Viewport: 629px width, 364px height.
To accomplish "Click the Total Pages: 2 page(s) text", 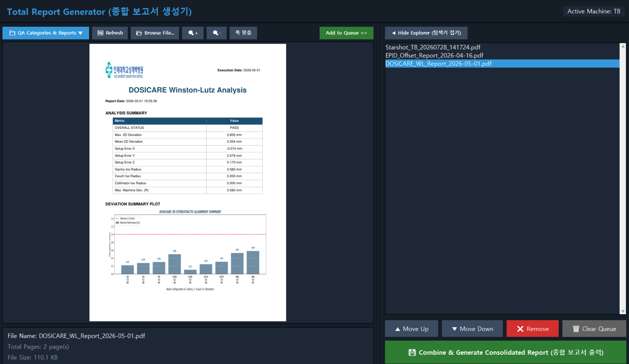I will tap(38, 347).
